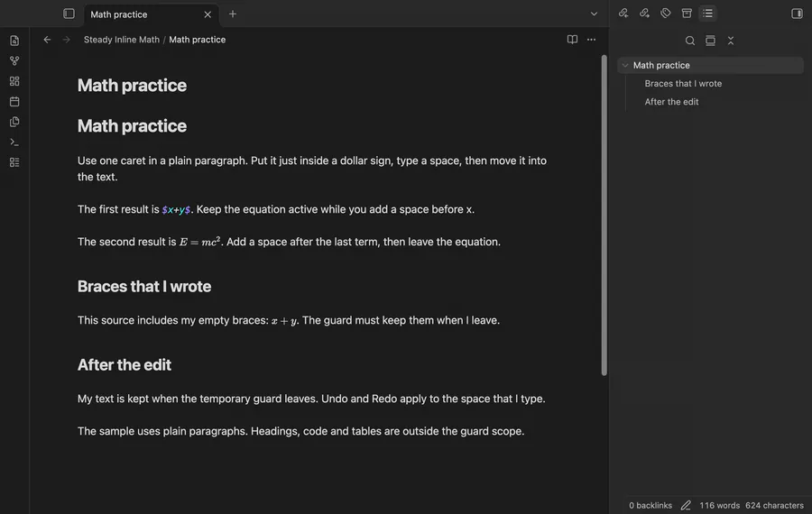
Task: Collapse Math practice outline chevron
Action: pos(625,65)
